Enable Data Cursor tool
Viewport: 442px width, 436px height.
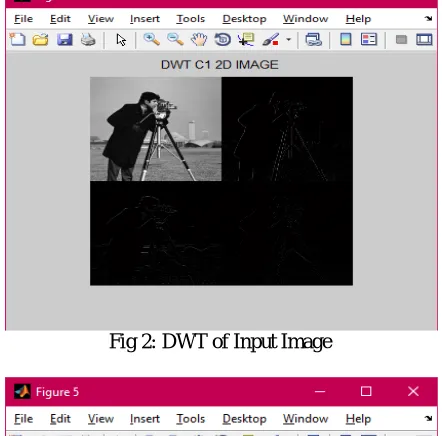[246, 39]
